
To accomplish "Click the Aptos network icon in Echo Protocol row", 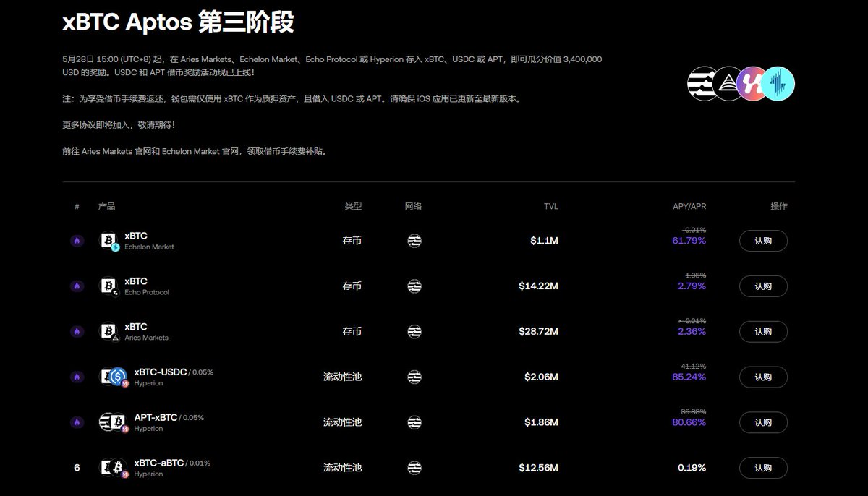I will tap(414, 286).
